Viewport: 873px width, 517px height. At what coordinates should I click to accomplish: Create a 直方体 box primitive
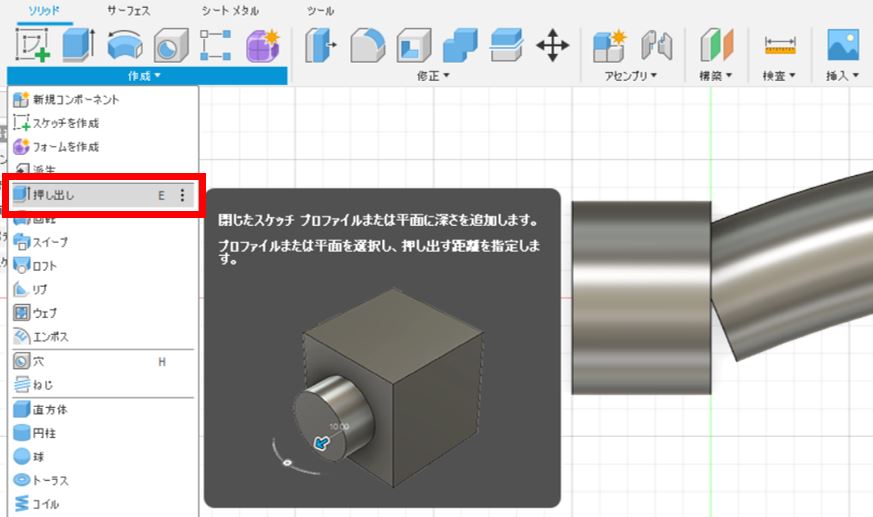click(x=103, y=410)
